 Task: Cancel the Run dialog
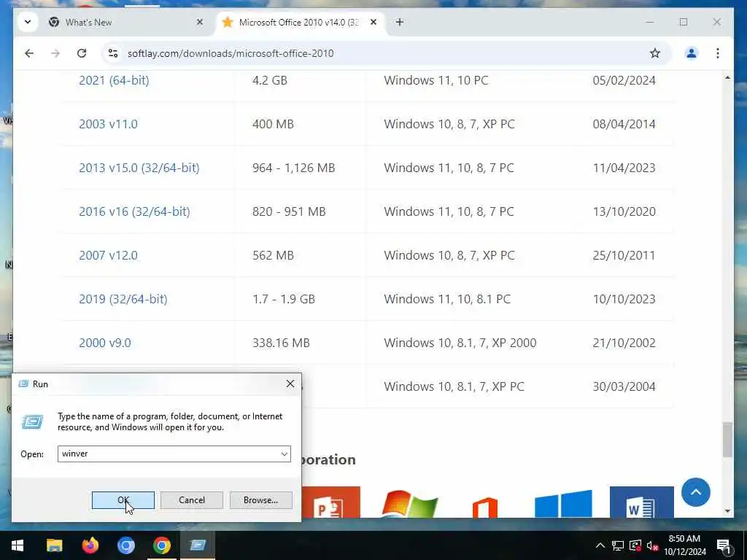192,500
